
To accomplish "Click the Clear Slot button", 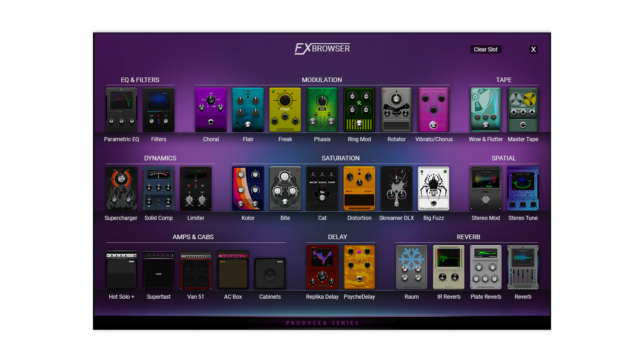I will 485,50.
